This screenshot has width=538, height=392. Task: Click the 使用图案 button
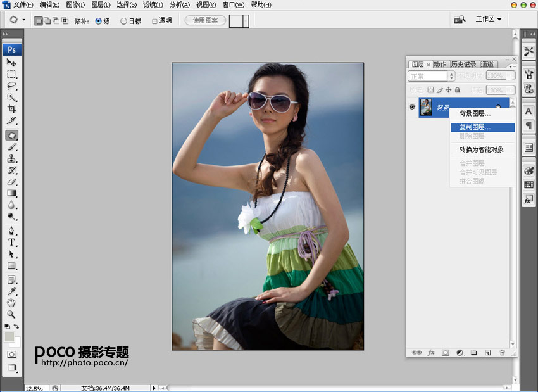click(x=205, y=20)
